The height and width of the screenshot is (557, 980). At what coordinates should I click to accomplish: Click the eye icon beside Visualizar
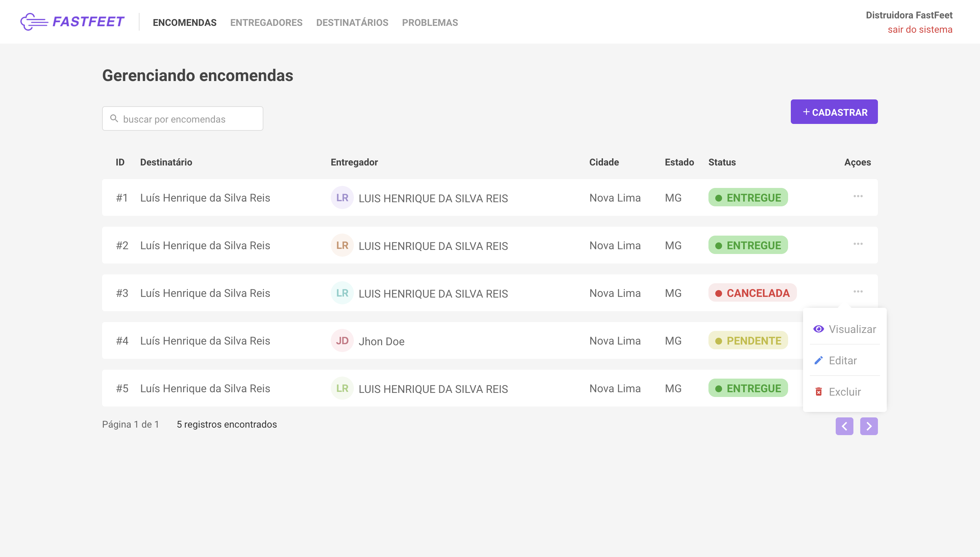(x=818, y=329)
